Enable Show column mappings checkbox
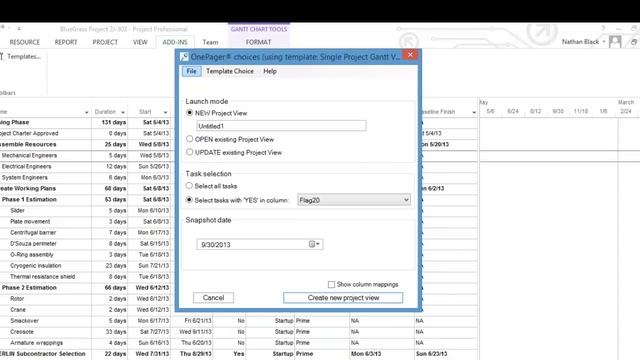This screenshot has width=640, height=360. coord(331,284)
